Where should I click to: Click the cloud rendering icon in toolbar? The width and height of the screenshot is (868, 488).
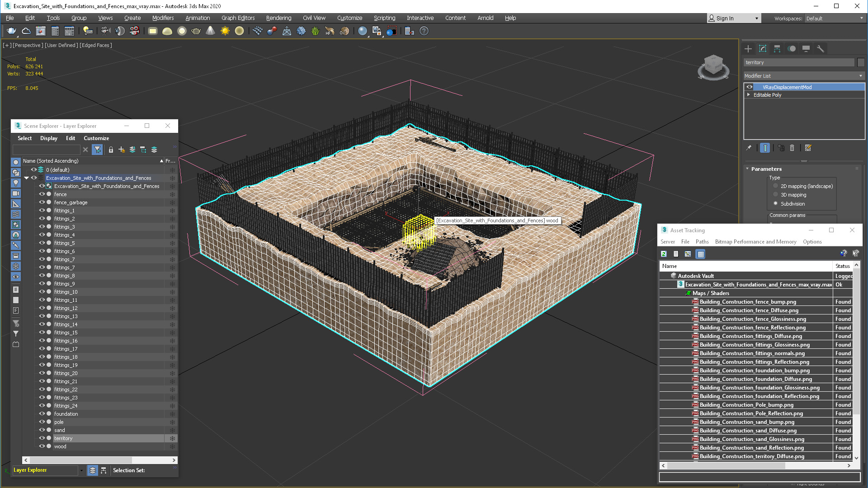coord(26,31)
